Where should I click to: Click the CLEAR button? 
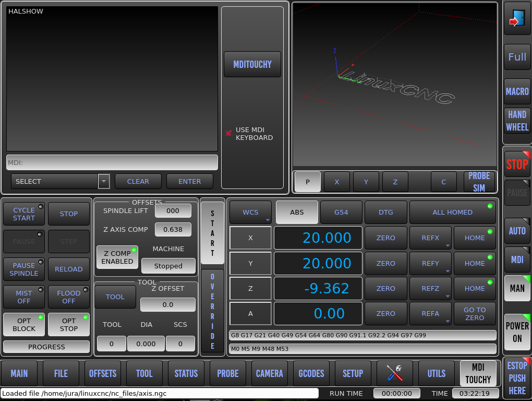coord(138,181)
